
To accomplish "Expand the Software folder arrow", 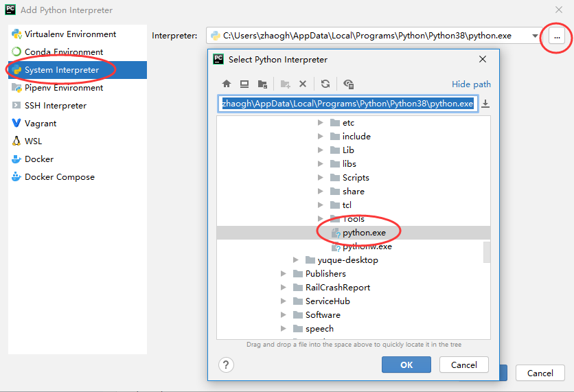I will [284, 315].
